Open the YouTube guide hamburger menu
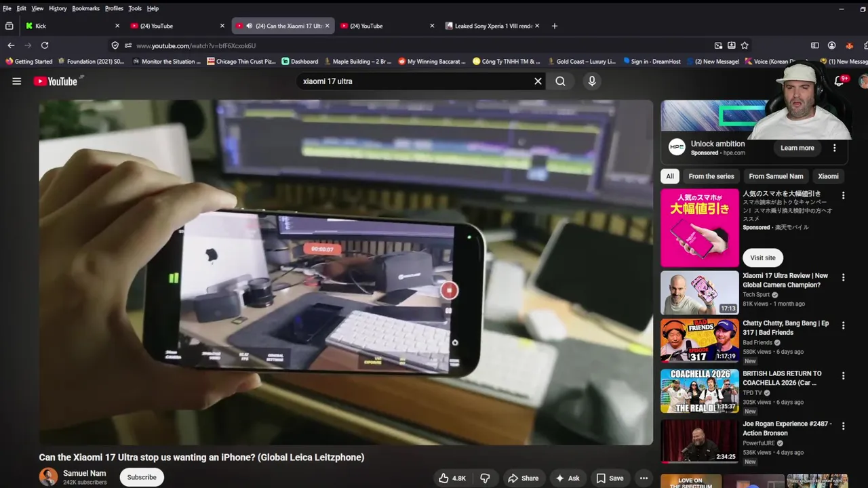 click(16, 81)
